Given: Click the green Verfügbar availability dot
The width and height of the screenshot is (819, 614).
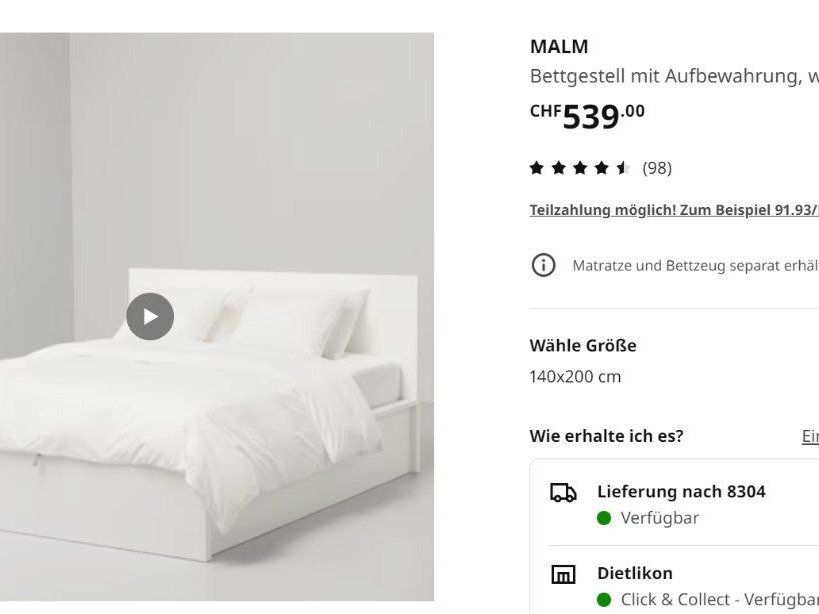Looking at the screenshot, I should coord(603,518).
